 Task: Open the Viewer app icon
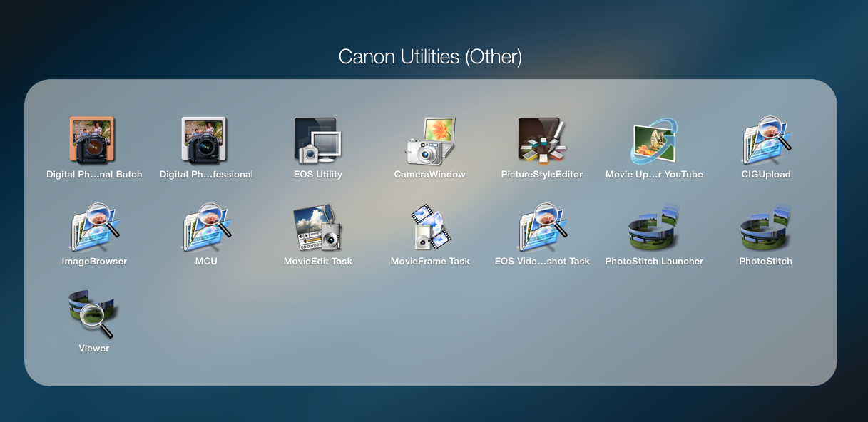(93, 314)
